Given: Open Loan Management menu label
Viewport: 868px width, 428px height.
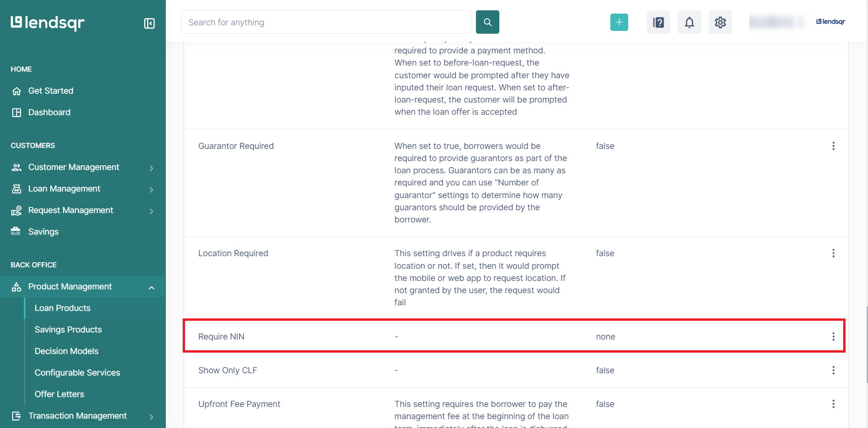Looking at the screenshot, I should pyautogui.click(x=64, y=189).
